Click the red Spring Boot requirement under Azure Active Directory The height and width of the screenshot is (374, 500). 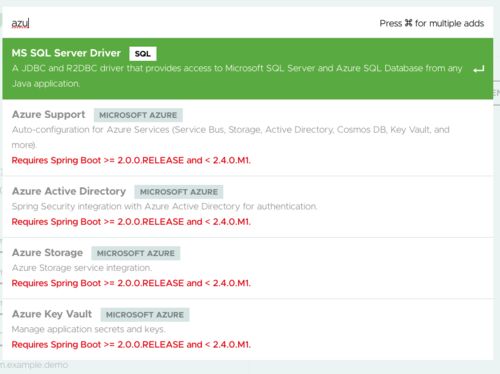[131, 222]
